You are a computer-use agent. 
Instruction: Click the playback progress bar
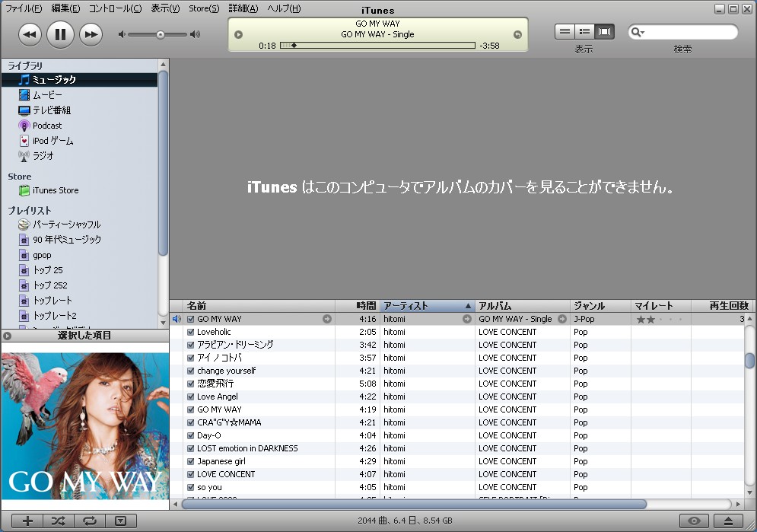[x=377, y=46]
